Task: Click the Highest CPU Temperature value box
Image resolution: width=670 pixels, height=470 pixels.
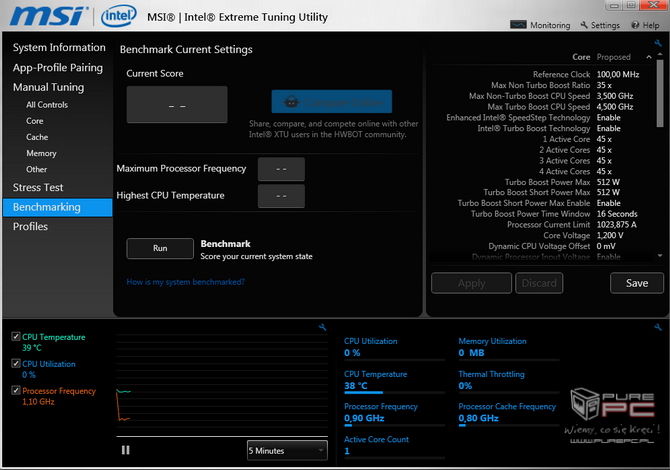Action: [281, 196]
